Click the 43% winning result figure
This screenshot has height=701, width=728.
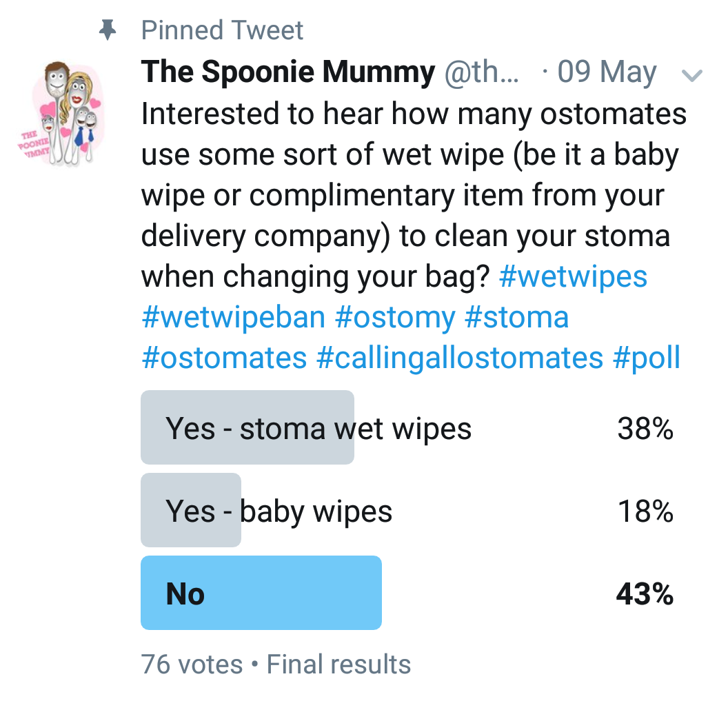coord(645,593)
